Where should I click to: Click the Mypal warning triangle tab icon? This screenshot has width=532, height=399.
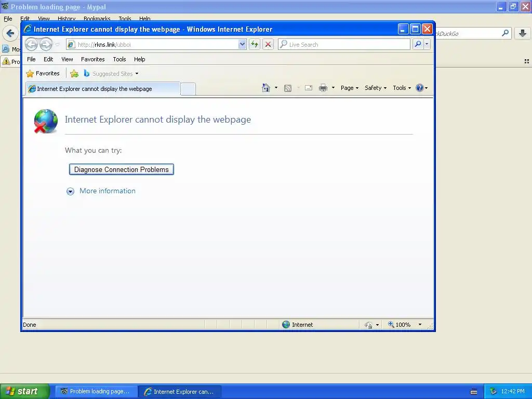(x=6, y=61)
